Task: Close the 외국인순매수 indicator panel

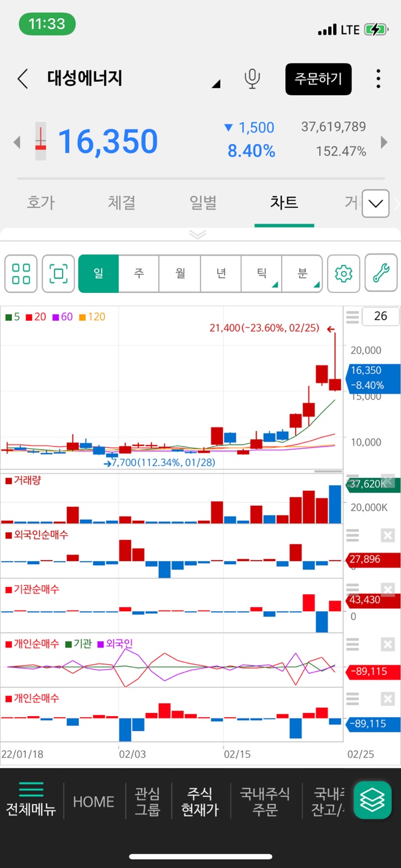Action: 388,535
